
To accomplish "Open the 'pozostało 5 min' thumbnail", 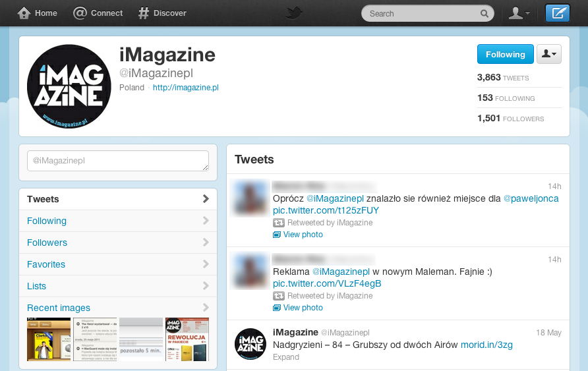I will pos(141,339).
